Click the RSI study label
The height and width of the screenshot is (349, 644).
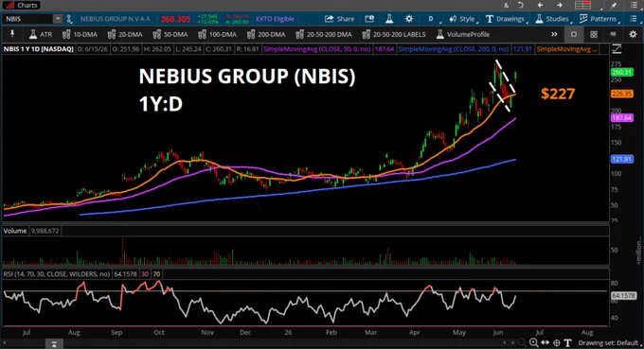tap(57, 274)
